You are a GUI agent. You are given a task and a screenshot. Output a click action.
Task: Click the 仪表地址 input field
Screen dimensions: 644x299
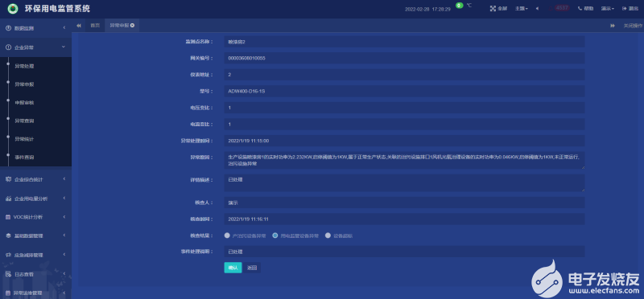click(404, 75)
